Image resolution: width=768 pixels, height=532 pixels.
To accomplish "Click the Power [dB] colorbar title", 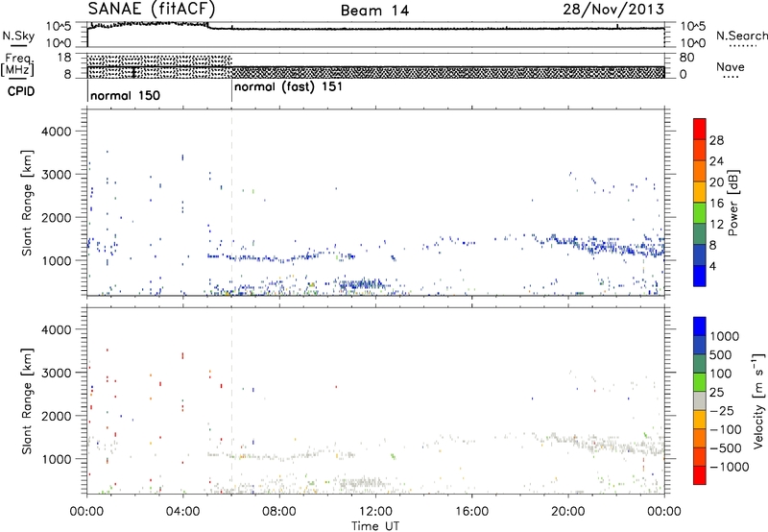I will click(732, 203).
